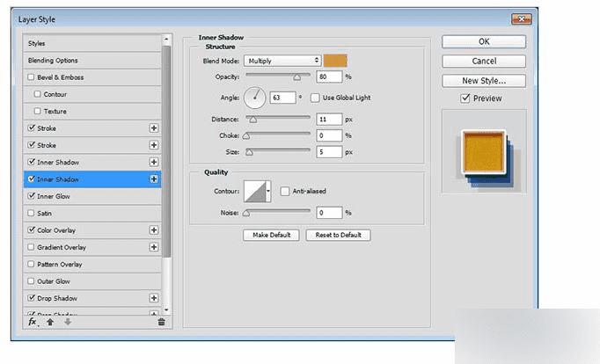Enable the Texture sub-option checkbox
600x364 pixels.
(37, 111)
